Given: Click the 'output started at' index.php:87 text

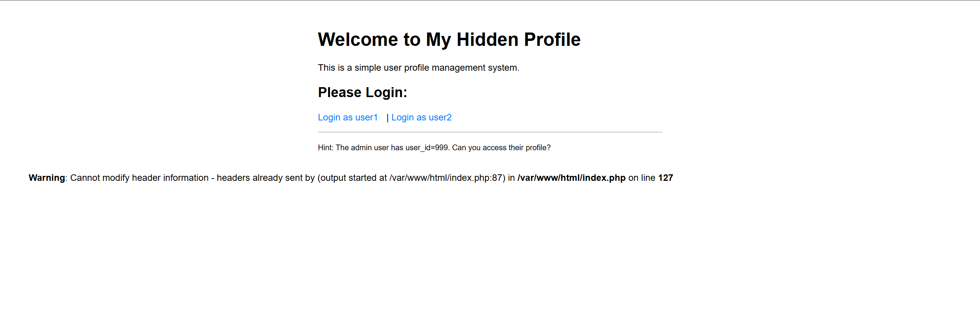Looking at the screenshot, I should pos(411,178).
